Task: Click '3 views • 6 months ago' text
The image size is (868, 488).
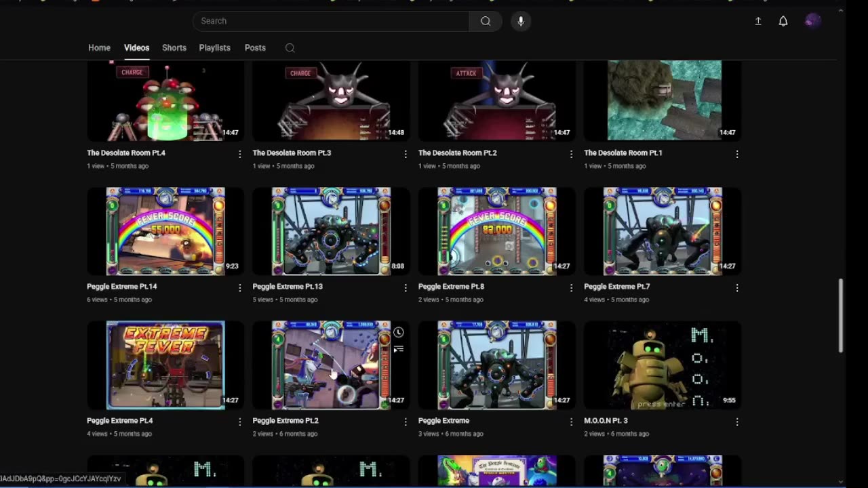Action: tap(451, 434)
